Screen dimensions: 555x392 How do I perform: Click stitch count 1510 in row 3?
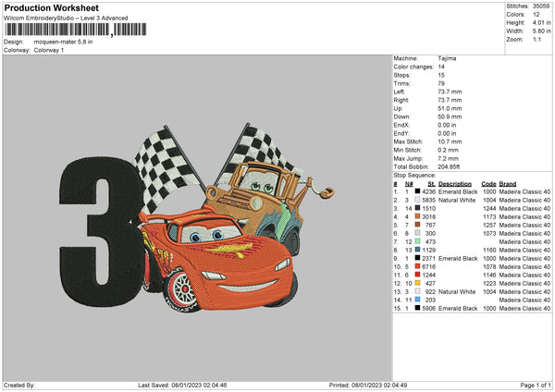pos(428,208)
